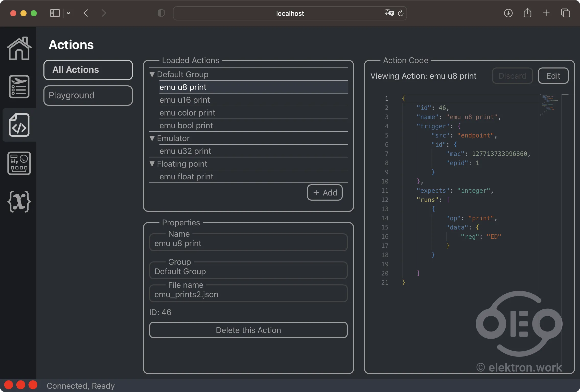The width and height of the screenshot is (580, 392).
Task: Click the "name": "emu u8 print" line
Action: click(x=459, y=117)
